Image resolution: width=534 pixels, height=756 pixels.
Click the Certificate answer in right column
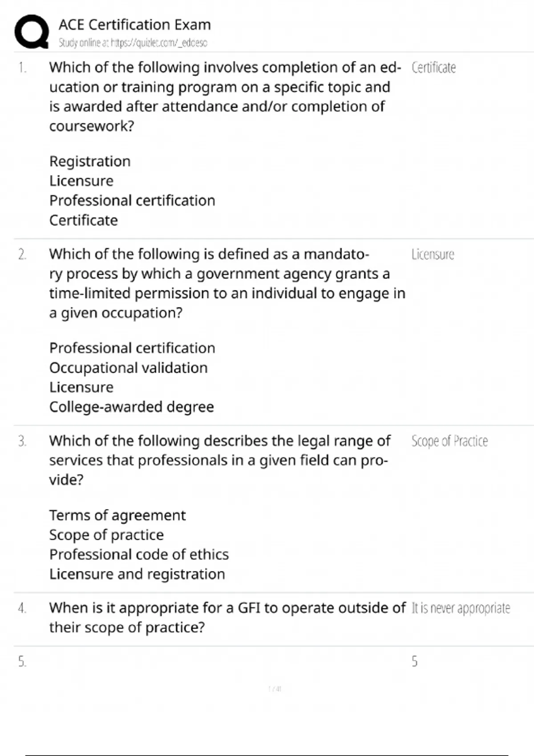433,68
